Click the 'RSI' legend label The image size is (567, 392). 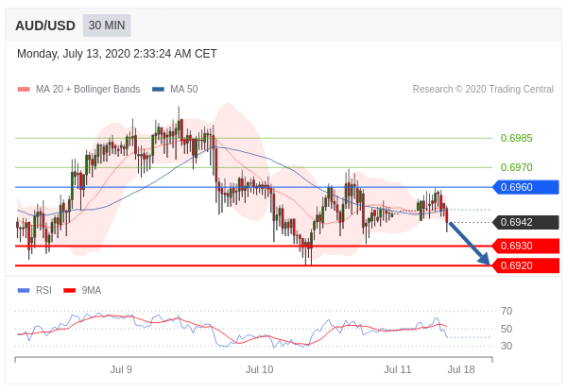point(43,291)
